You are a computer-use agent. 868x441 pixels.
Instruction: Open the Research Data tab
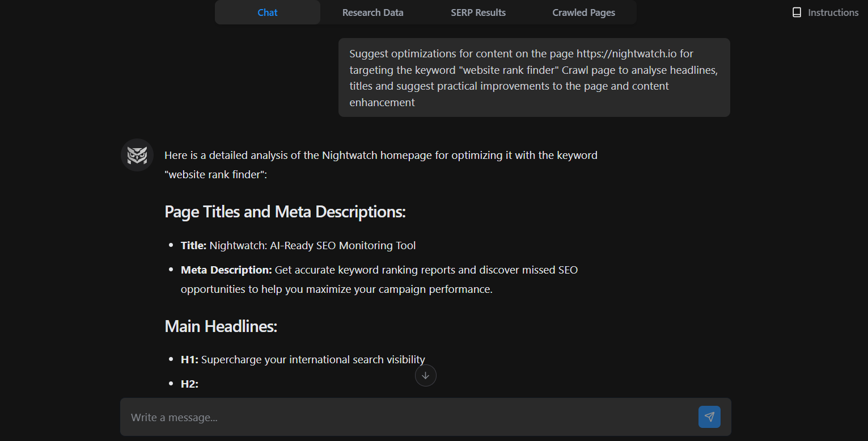pyautogui.click(x=372, y=12)
